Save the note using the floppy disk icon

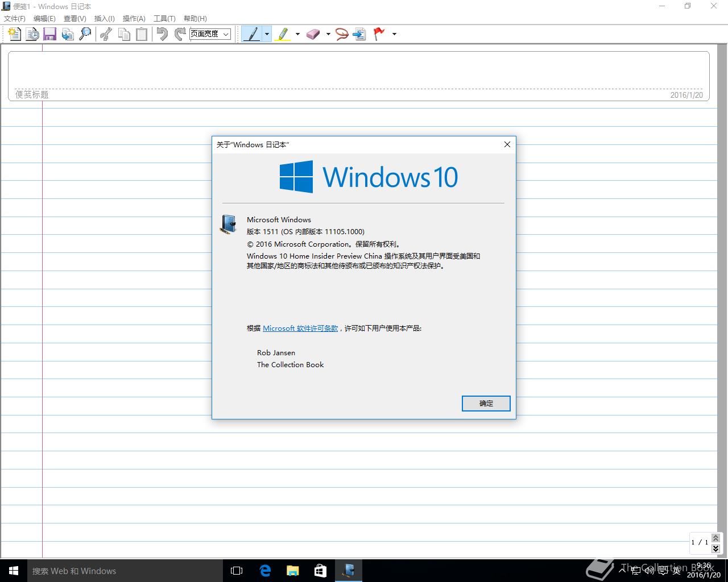[x=50, y=34]
